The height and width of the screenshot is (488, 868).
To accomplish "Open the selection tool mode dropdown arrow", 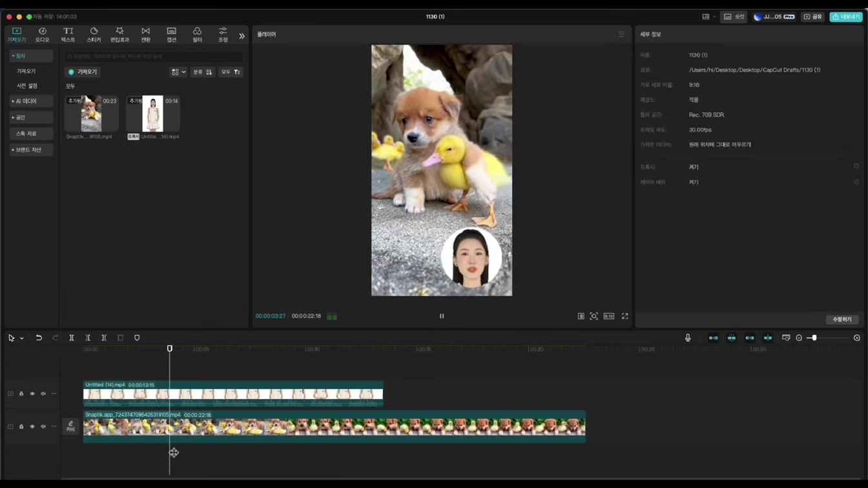I will pos(21,338).
